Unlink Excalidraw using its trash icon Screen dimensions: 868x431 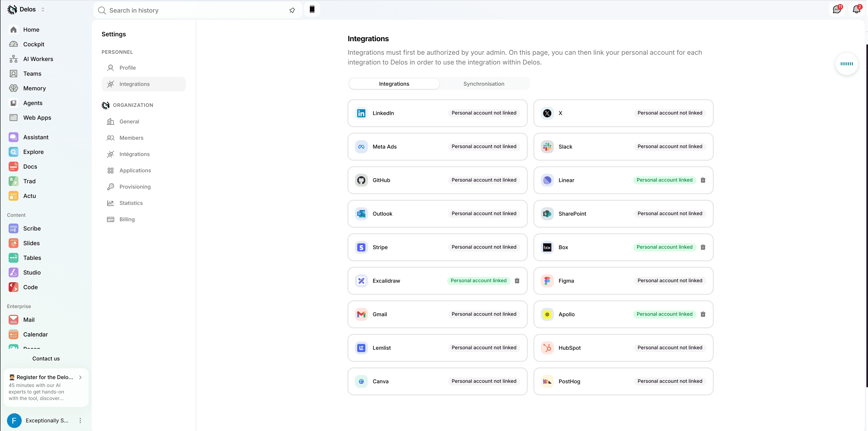(x=517, y=281)
